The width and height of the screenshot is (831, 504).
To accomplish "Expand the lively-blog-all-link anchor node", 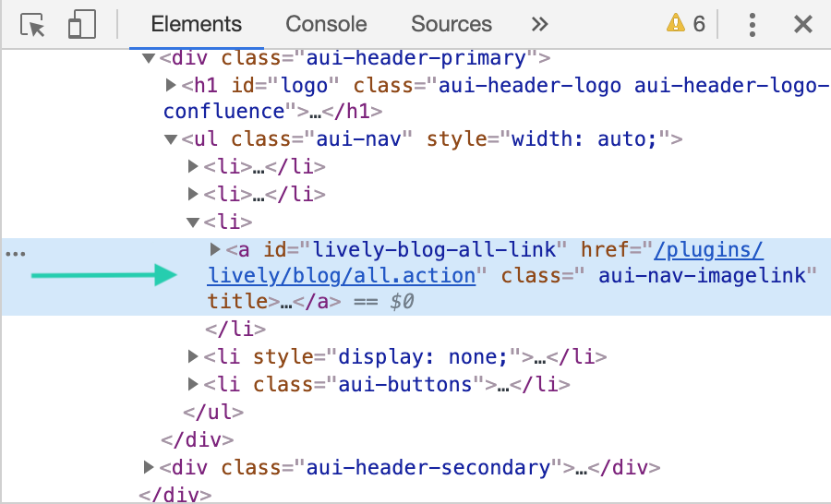I will [x=216, y=249].
